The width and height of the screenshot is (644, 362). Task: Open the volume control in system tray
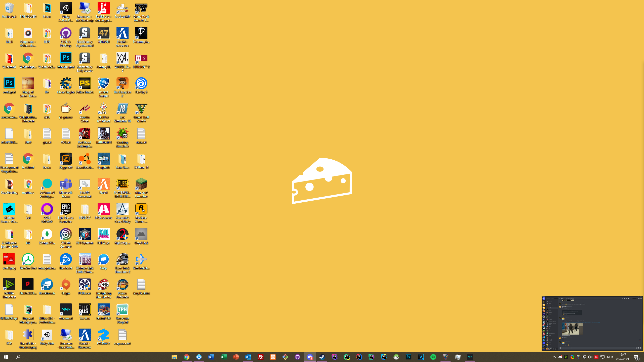click(590, 357)
